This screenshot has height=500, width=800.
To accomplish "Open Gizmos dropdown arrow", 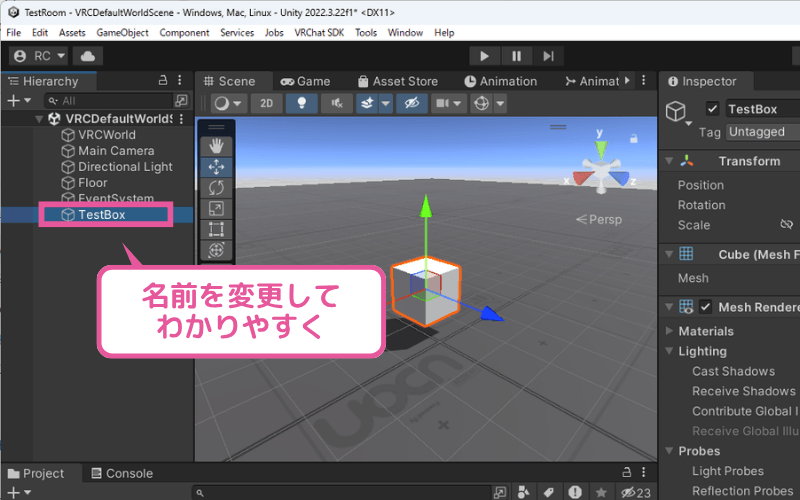I will (501, 104).
